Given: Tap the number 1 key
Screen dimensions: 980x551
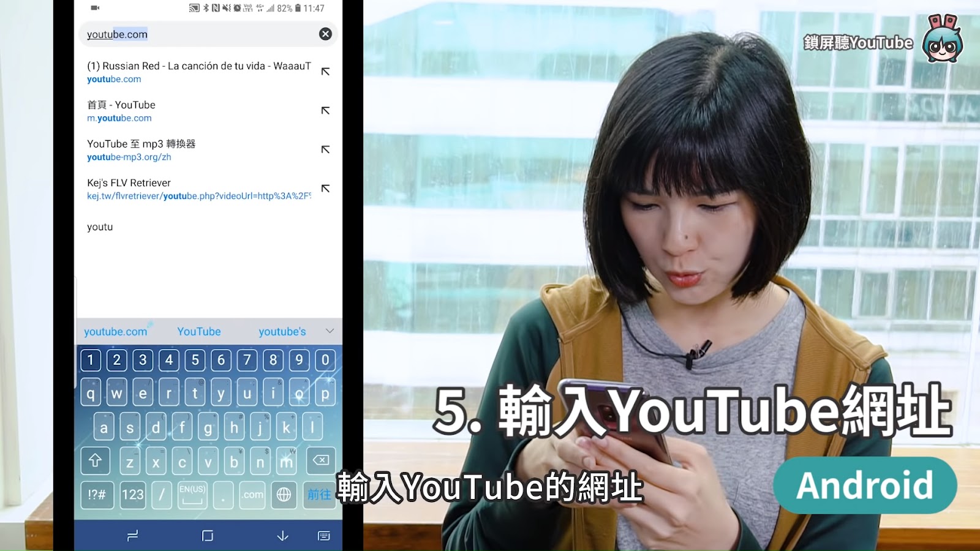Looking at the screenshot, I should [x=91, y=360].
